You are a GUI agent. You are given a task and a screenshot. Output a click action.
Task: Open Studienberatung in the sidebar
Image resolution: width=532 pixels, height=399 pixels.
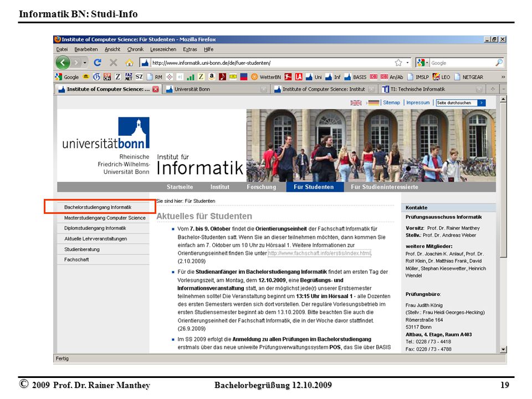(x=82, y=249)
